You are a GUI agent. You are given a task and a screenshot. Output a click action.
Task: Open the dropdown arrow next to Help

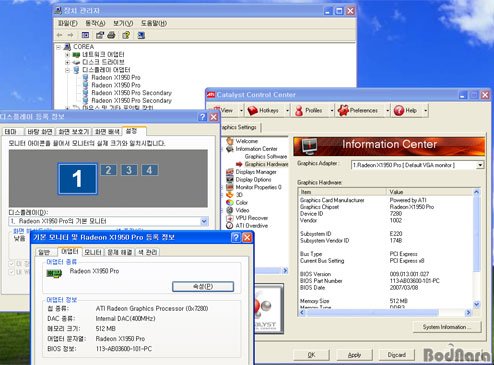[x=426, y=110]
